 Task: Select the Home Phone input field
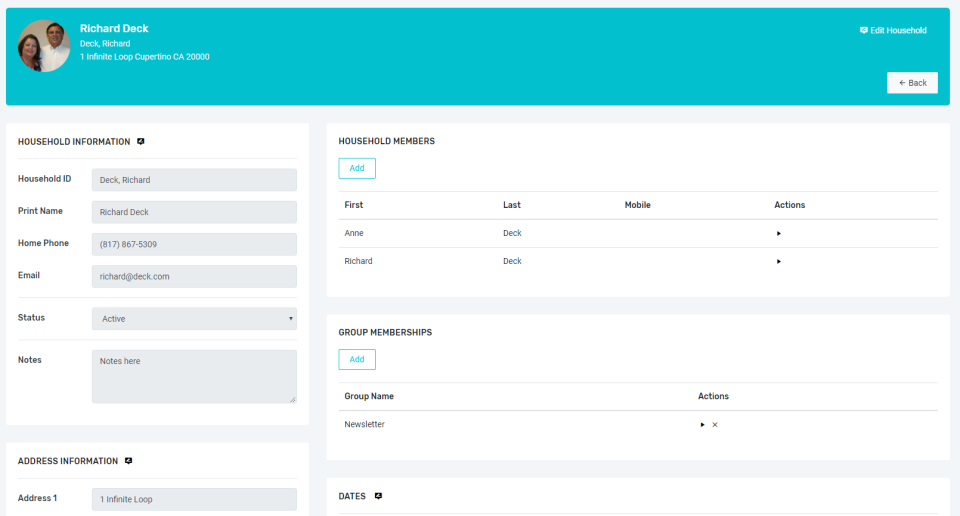(x=194, y=244)
